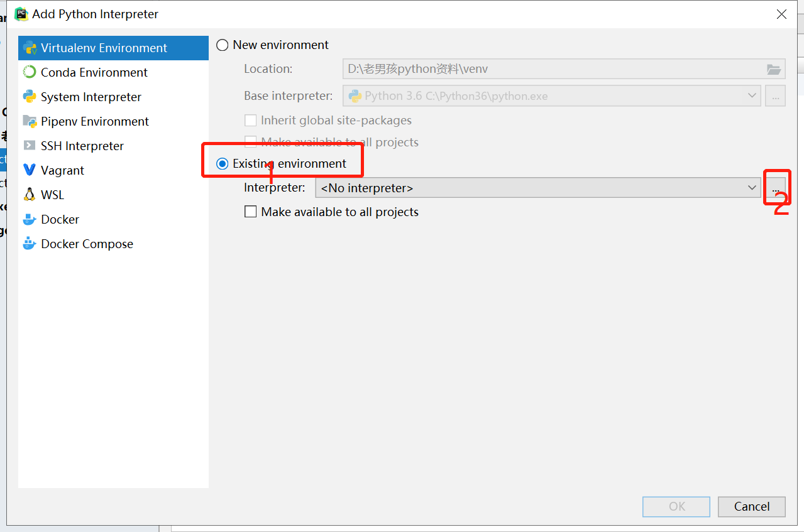The image size is (804, 532).
Task: Open the Location folder browse icon
Action: click(774, 69)
